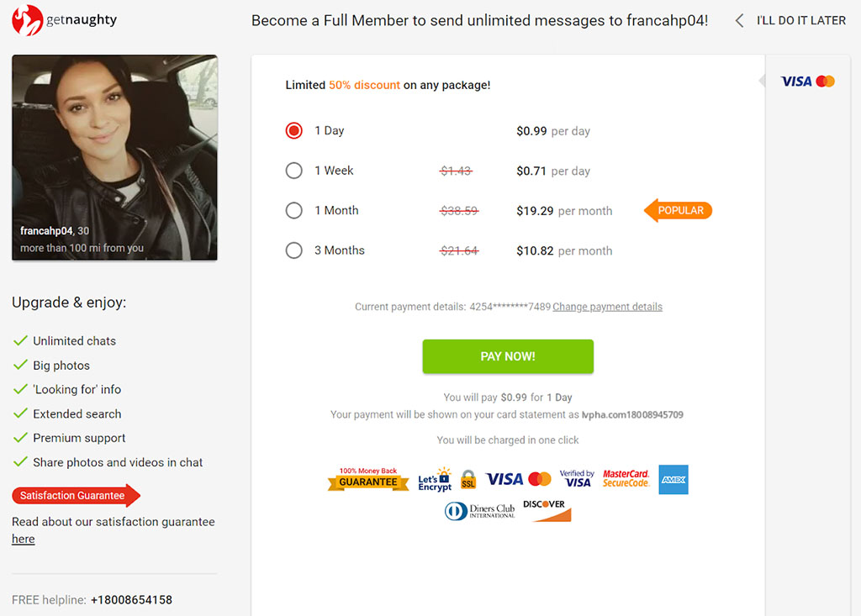Click the Let's Encrypt icon
This screenshot has width=861, height=616.
pos(434,477)
